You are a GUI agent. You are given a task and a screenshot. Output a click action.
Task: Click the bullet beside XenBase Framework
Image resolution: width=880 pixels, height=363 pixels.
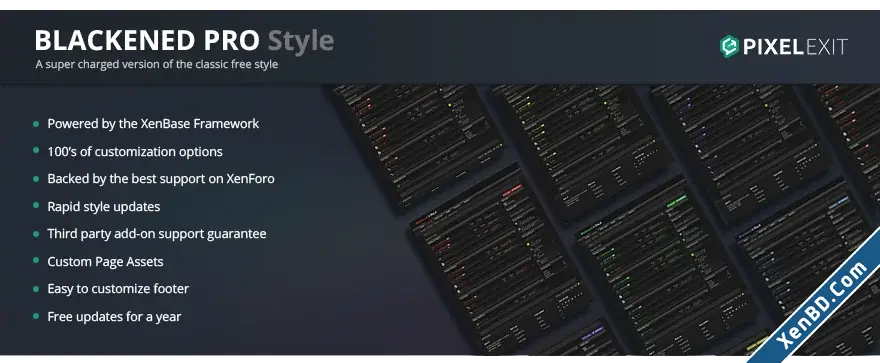[36, 124]
